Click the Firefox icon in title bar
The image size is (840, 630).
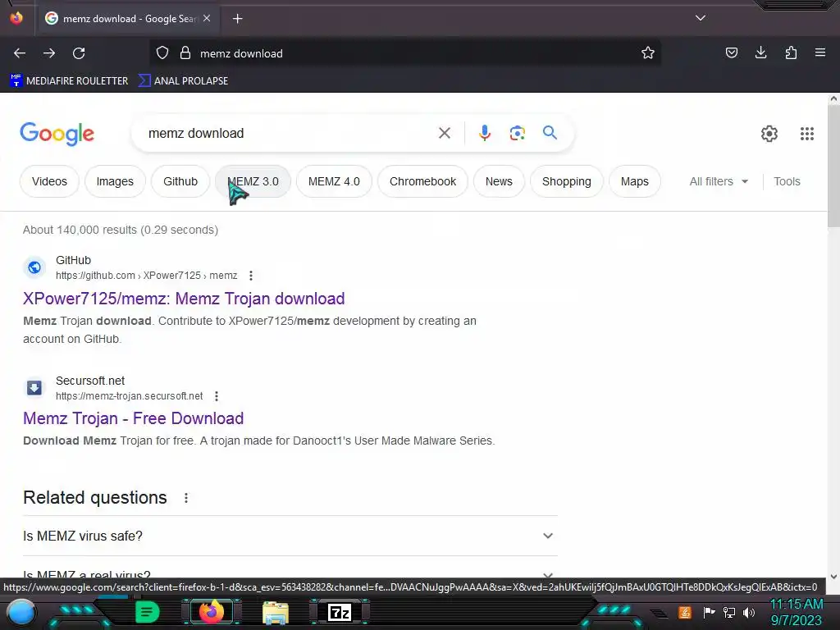click(16, 18)
